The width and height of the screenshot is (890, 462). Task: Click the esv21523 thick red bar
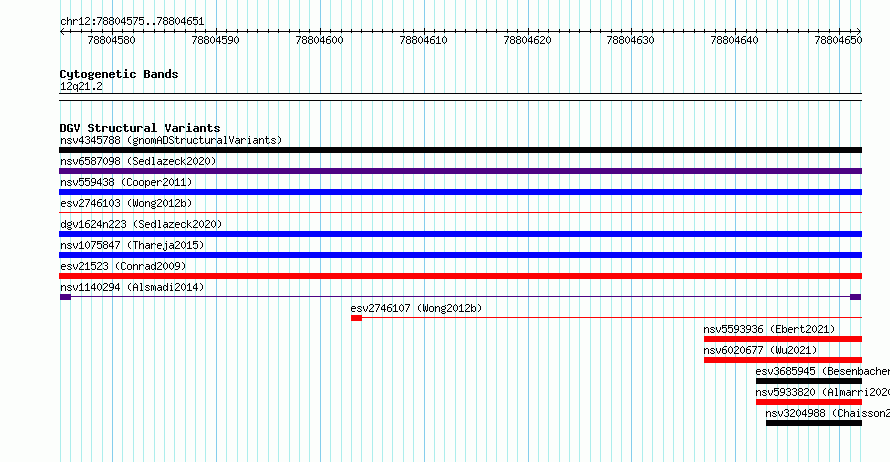pyautogui.click(x=460, y=276)
